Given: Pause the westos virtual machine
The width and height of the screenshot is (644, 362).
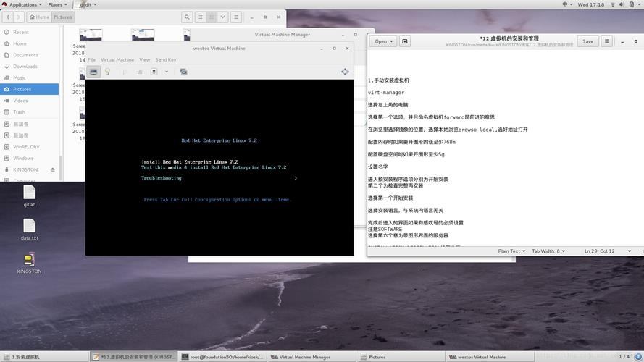Looking at the screenshot, I should (140, 72).
